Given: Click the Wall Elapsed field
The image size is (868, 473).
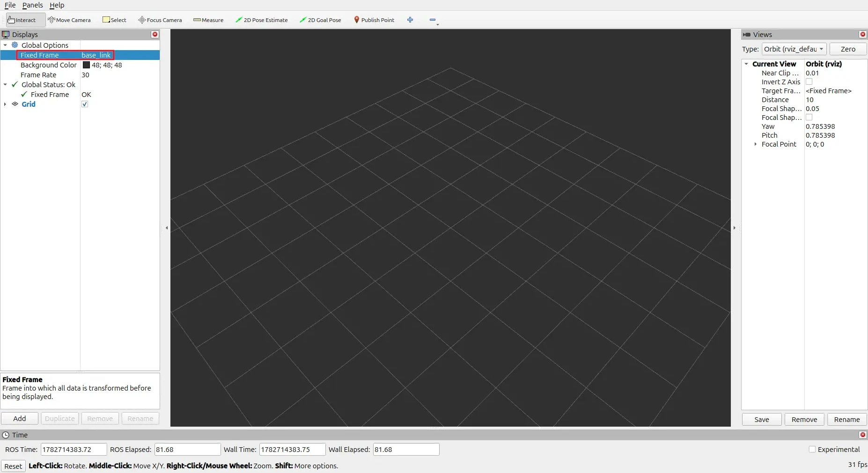Looking at the screenshot, I should click(406, 449).
